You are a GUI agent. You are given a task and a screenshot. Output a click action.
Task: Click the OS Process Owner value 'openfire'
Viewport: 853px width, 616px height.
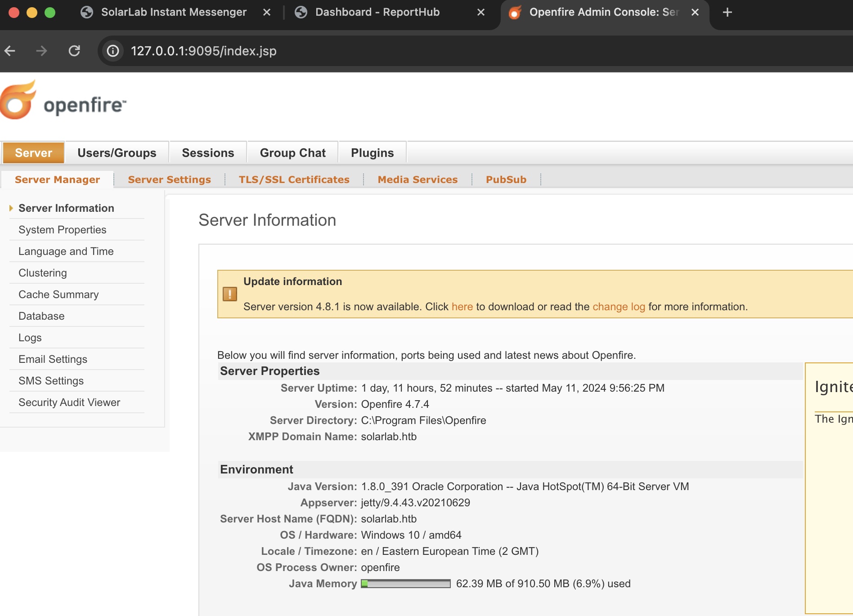380,567
